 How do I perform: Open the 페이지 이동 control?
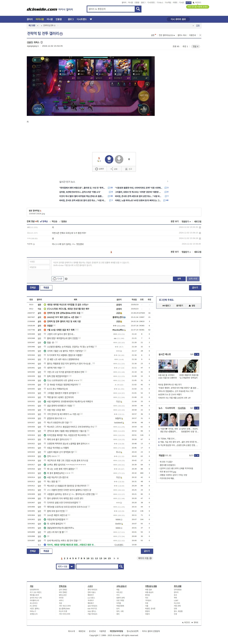click(145, 558)
